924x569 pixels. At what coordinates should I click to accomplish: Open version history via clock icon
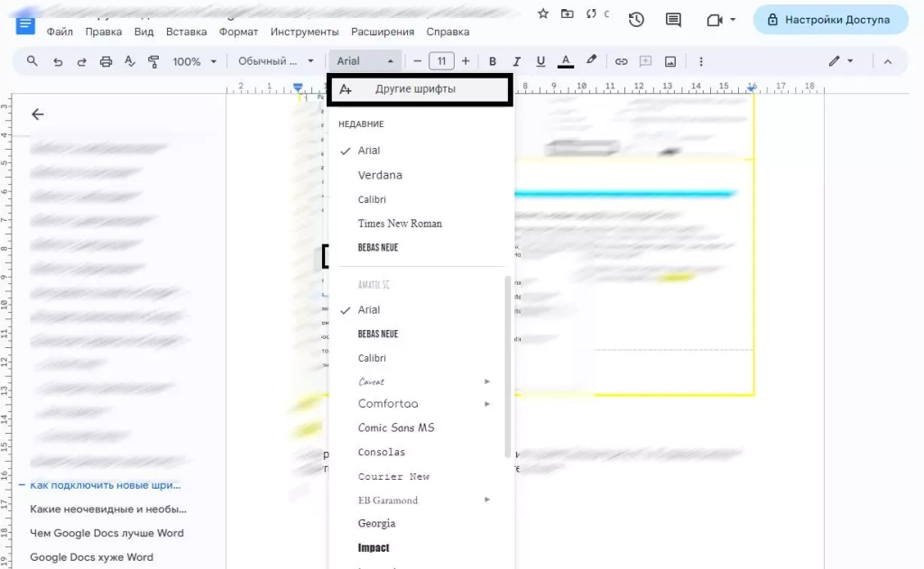[636, 19]
